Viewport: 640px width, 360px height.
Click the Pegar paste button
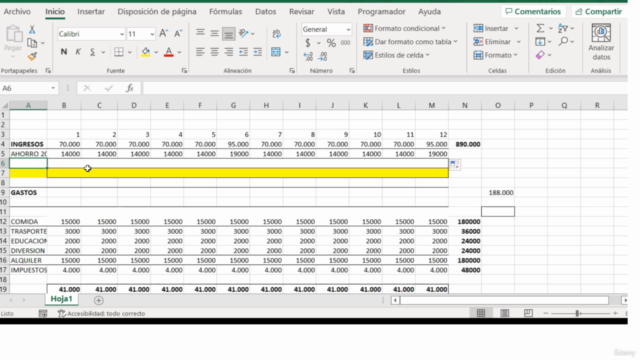point(13,42)
